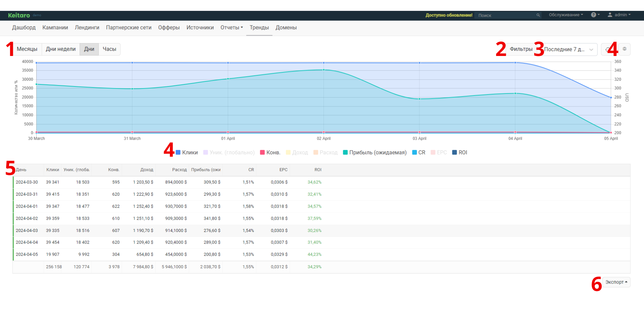This screenshot has width=644, height=311.
Task: Open the Фильтры panel
Action: (x=521, y=49)
